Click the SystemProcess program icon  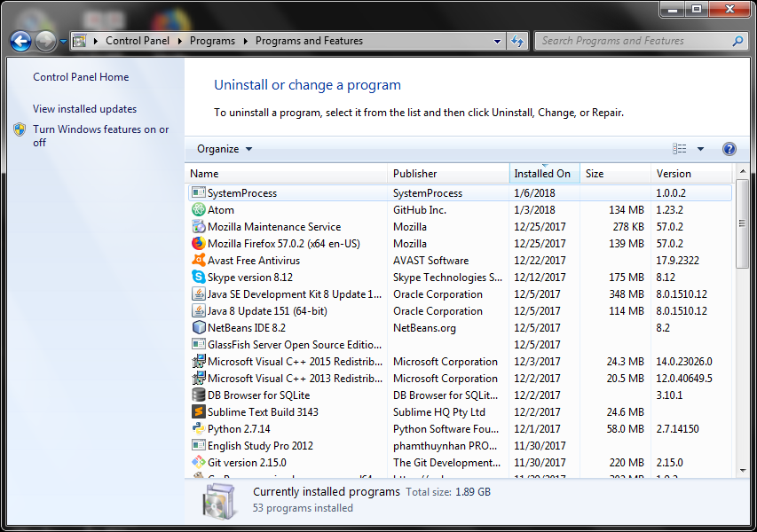[199, 193]
